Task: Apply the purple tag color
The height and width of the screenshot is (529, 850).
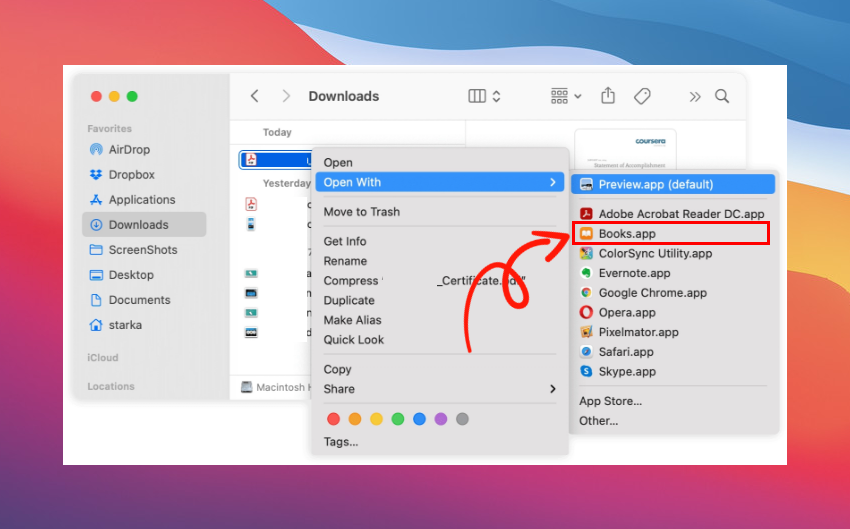Action: tap(441, 419)
